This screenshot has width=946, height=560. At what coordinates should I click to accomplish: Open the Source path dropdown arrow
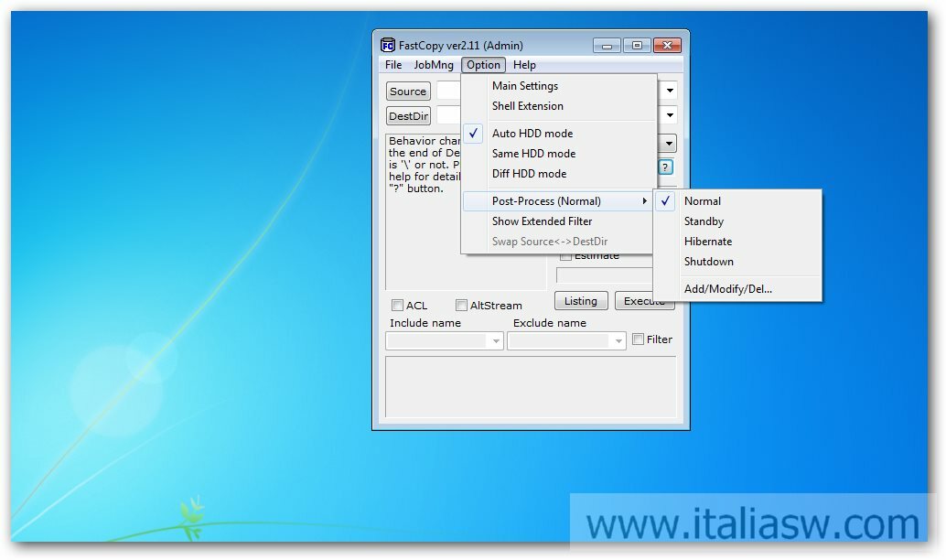(670, 91)
